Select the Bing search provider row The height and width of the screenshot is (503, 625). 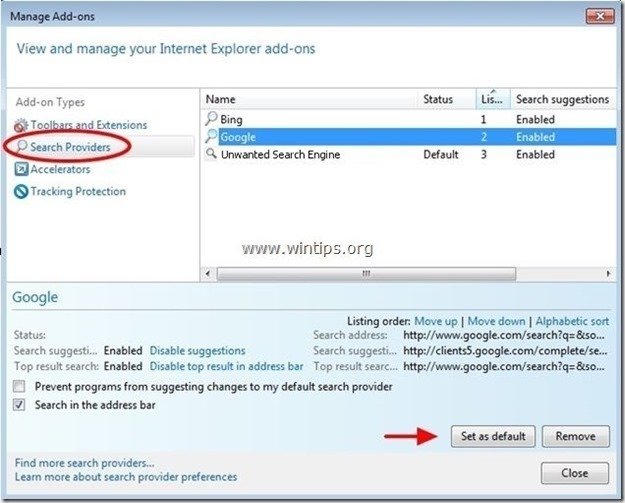[x=409, y=119]
